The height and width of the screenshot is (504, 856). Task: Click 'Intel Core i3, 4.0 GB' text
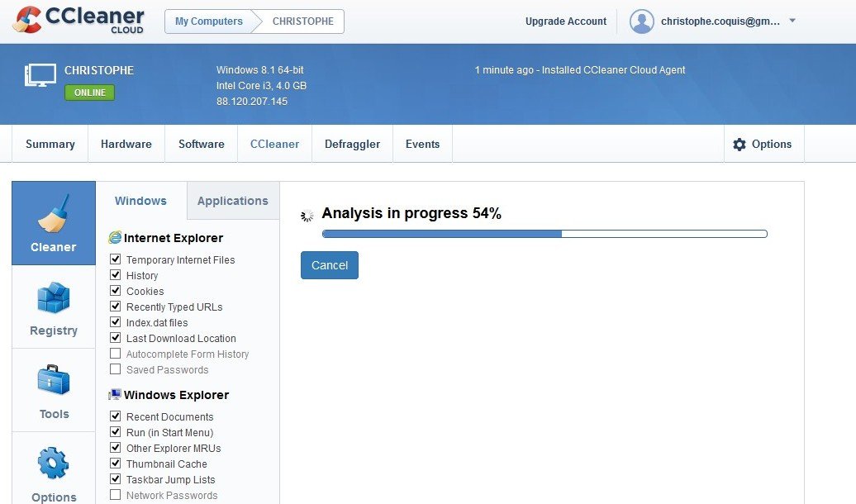pos(261,86)
